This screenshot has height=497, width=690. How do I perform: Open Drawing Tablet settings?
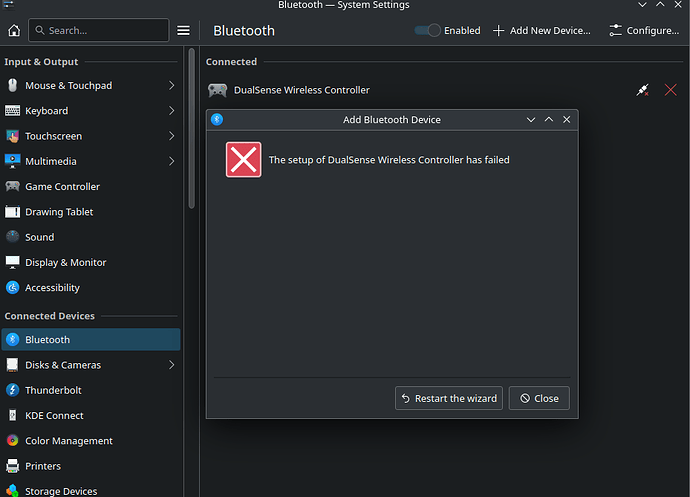pyautogui.click(x=91, y=212)
